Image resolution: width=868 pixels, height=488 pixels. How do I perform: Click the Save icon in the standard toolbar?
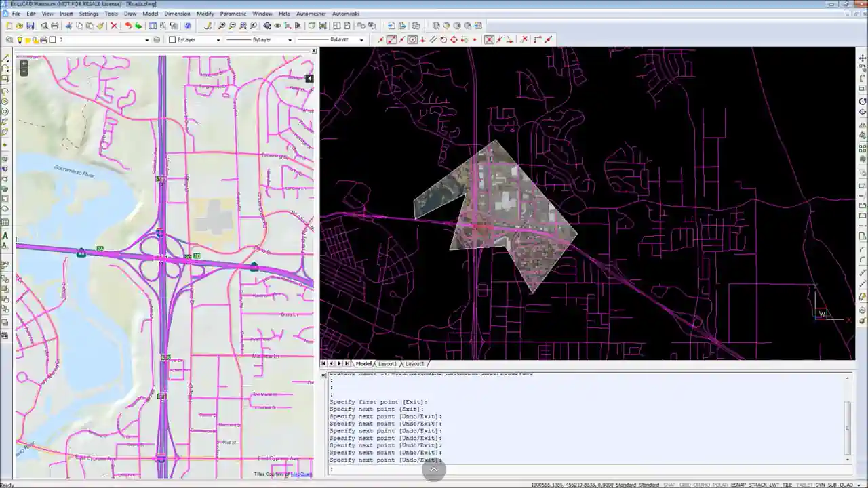click(31, 26)
